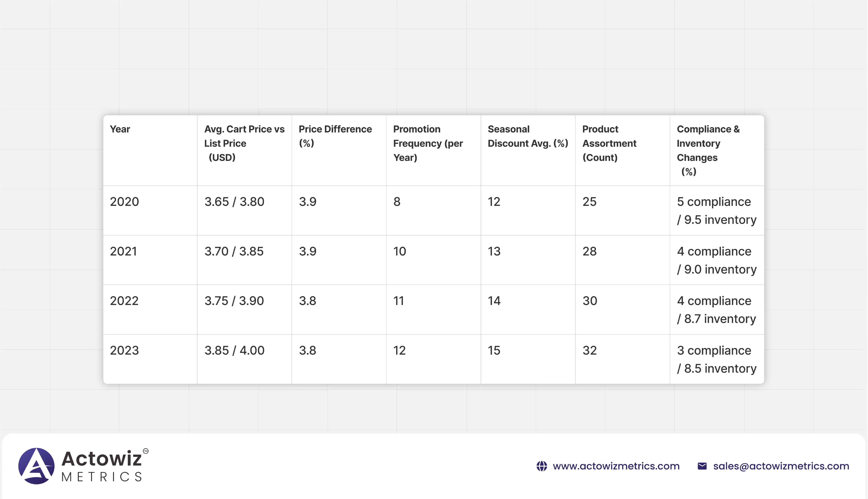
Task: Click the sales@actowizmetrics.com email link
Action: (x=781, y=466)
